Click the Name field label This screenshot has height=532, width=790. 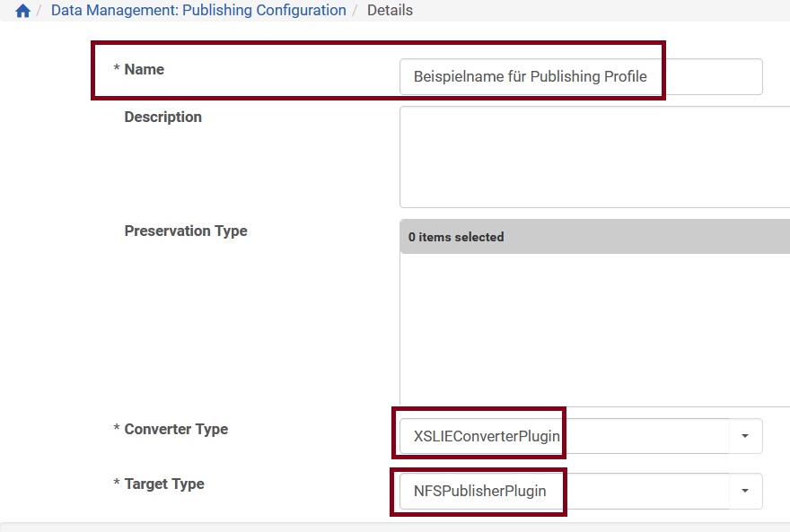tap(144, 69)
